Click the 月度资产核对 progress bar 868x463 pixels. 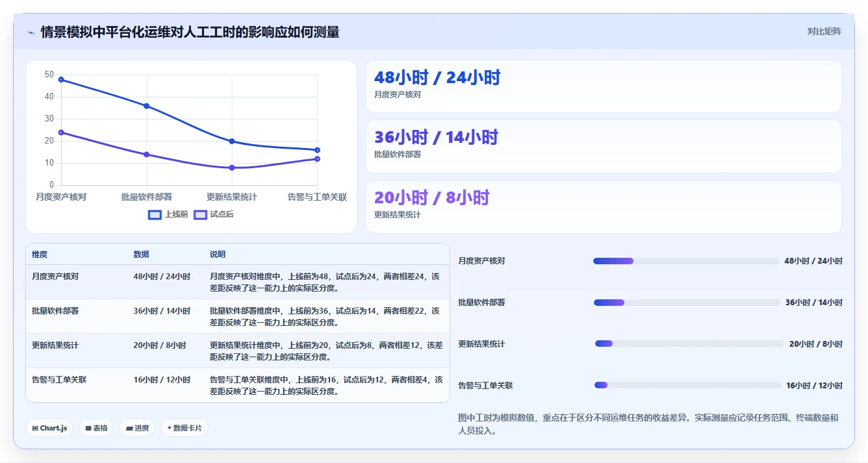click(685, 261)
